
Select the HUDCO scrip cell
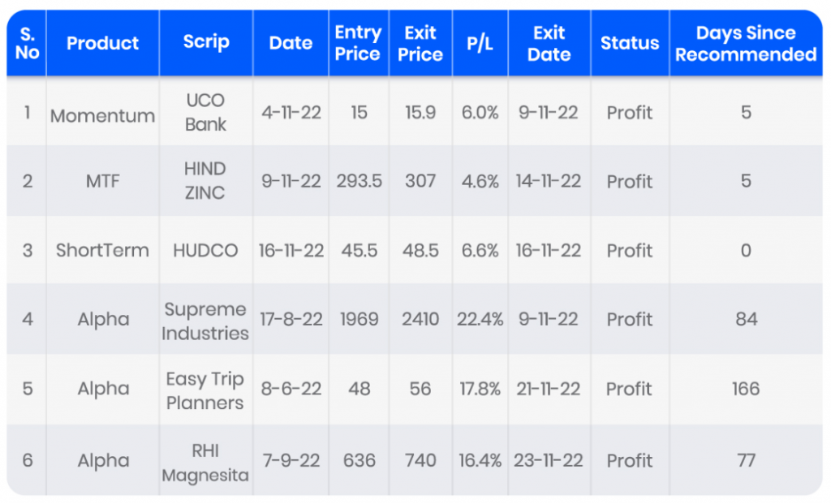pos(205,251)
